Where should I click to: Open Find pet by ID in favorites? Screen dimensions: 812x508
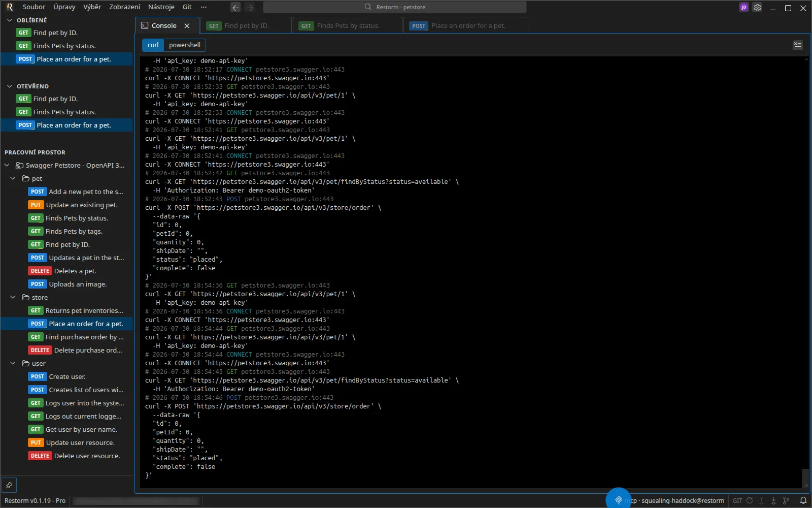[66, 33]
